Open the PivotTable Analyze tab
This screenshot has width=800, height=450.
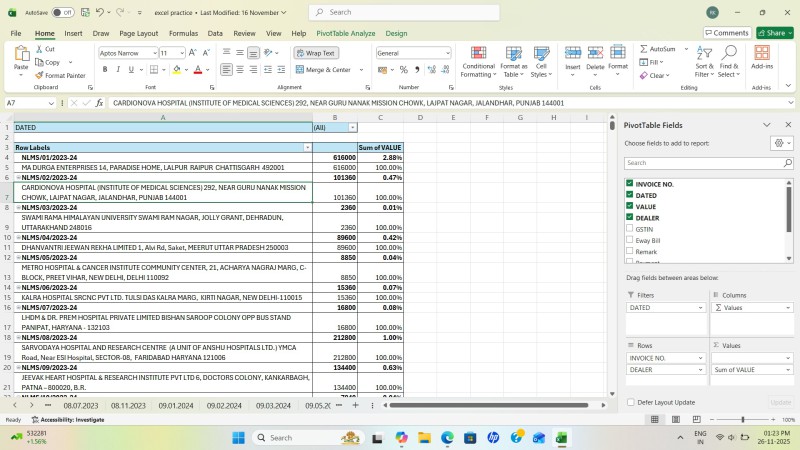pyautogui.click(x=346, y=33)
